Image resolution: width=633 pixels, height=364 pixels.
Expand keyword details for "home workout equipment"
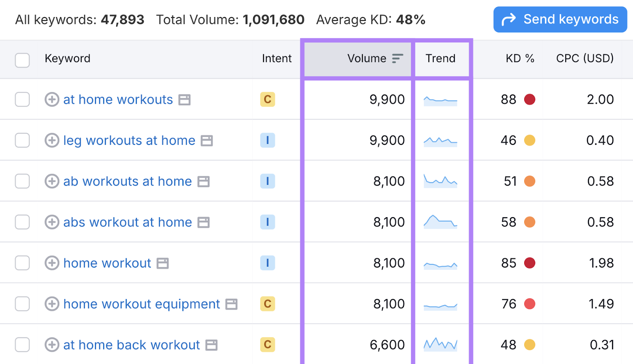51,303
